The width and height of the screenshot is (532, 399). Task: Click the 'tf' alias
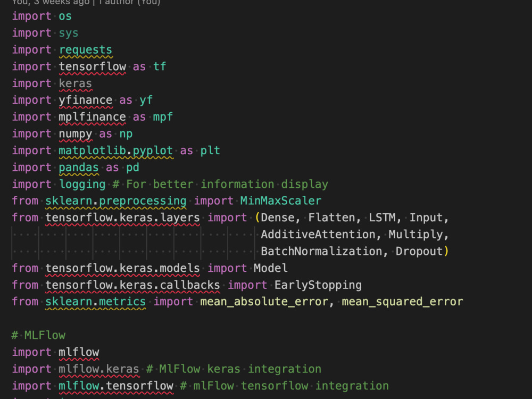(160, 66)
